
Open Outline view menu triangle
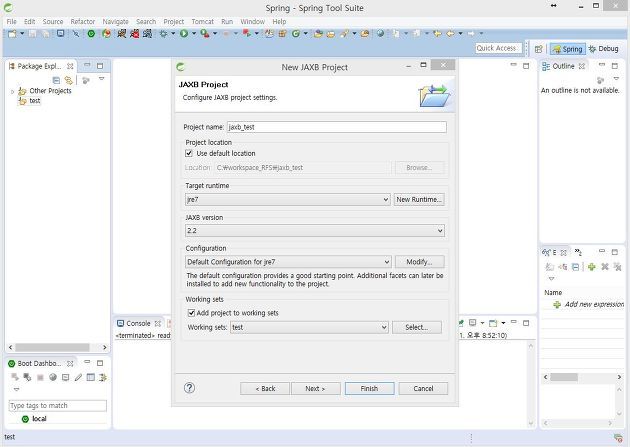coord(616,78)
